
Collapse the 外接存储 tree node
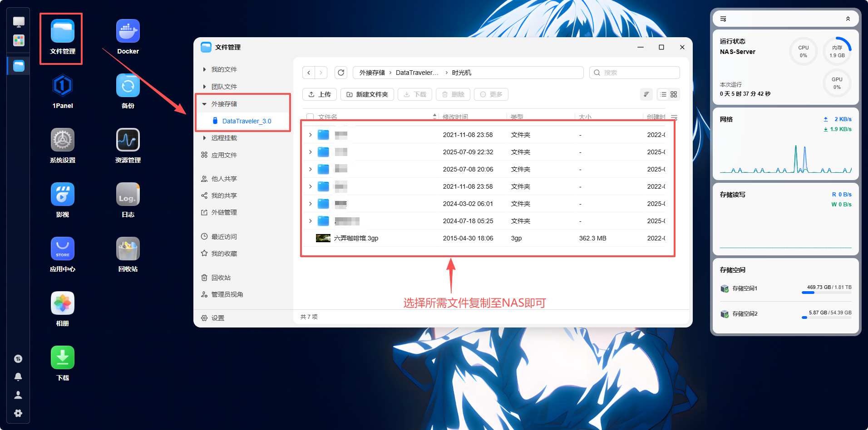205,104
